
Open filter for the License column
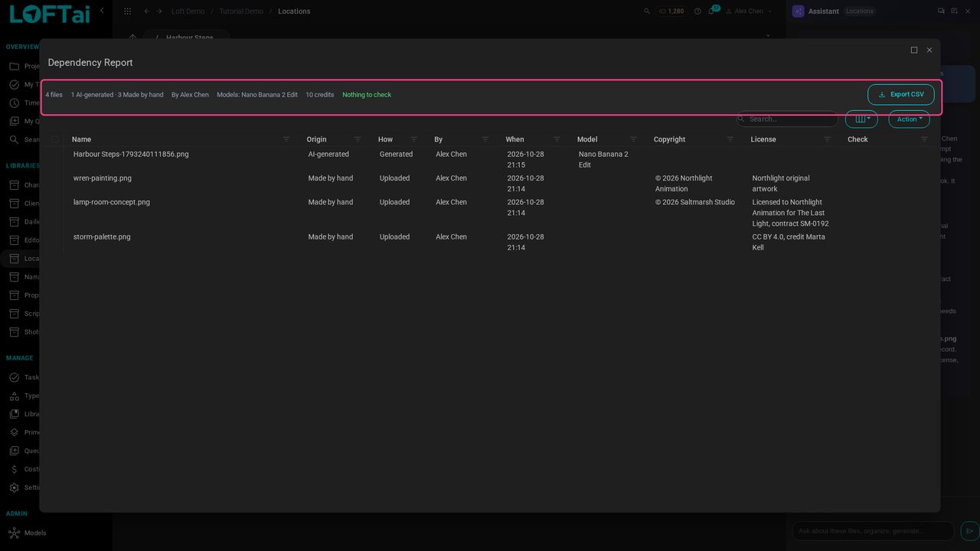[828, 139]
